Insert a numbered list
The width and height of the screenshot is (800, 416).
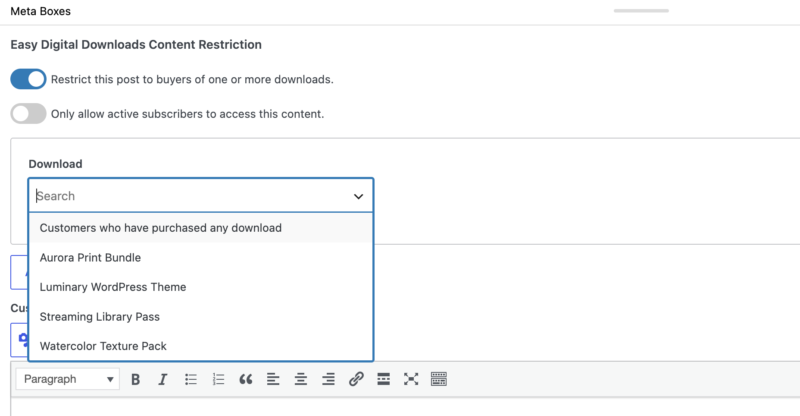click(218, 379)
